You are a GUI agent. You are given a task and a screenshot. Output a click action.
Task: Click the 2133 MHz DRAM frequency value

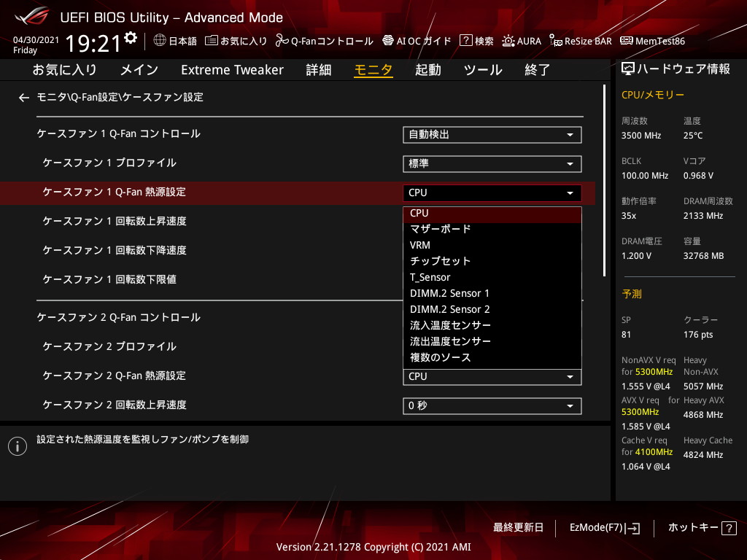[x=703, y=216]
